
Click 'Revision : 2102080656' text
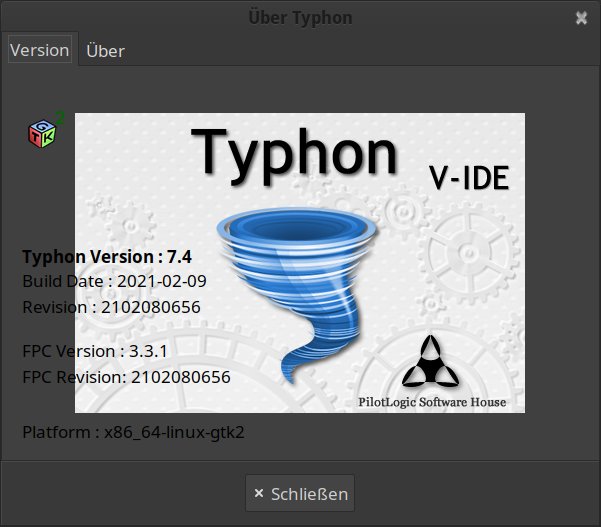pyautogui.click(x=112, y=307)
